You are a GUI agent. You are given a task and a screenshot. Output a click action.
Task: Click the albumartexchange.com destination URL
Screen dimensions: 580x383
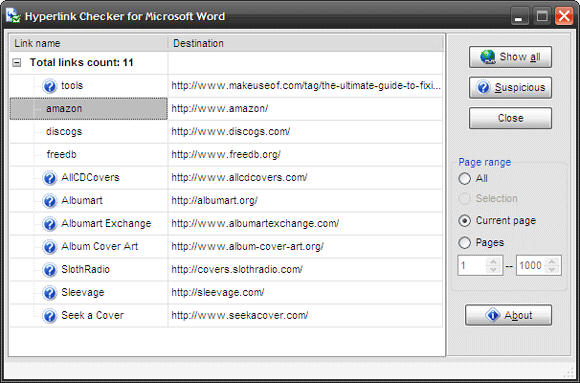[x=255, y=224]
